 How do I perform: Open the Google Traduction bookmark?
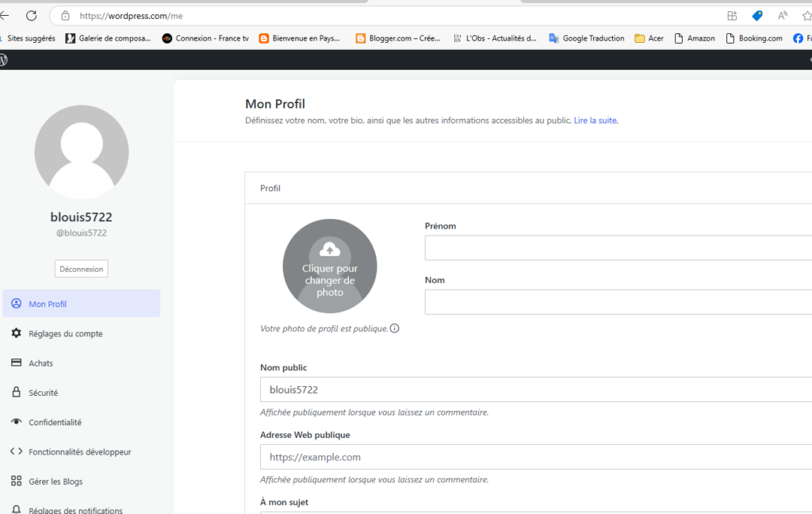(x=587, y=38)
